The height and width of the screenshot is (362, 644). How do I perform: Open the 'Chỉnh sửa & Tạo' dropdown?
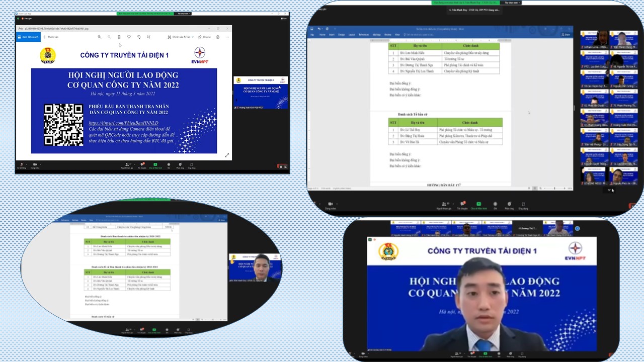point(181,37)
